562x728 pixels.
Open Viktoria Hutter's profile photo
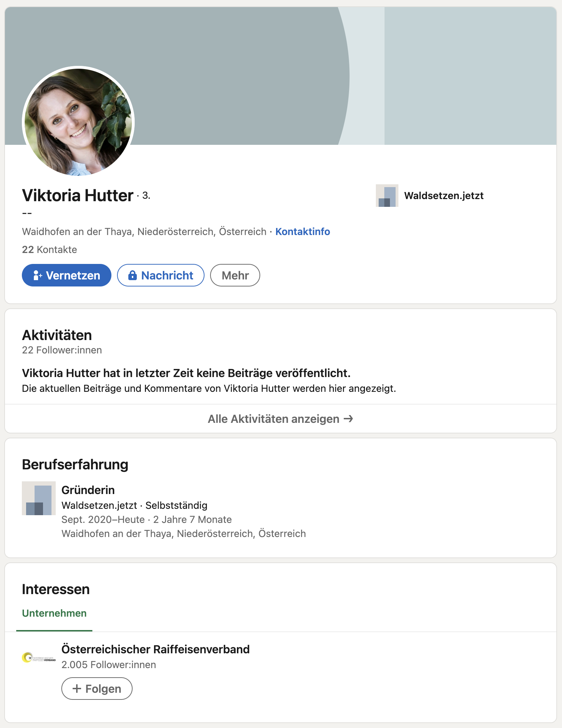(78, 122)
